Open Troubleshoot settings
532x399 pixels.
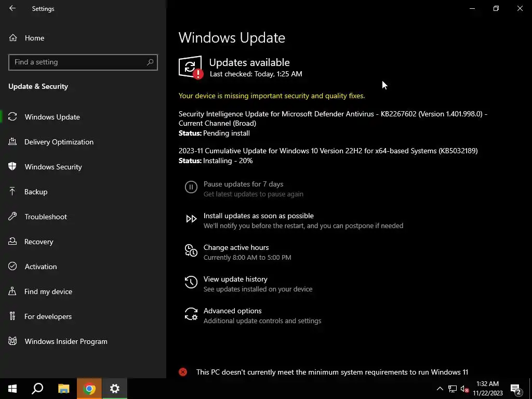click(83, 217)
